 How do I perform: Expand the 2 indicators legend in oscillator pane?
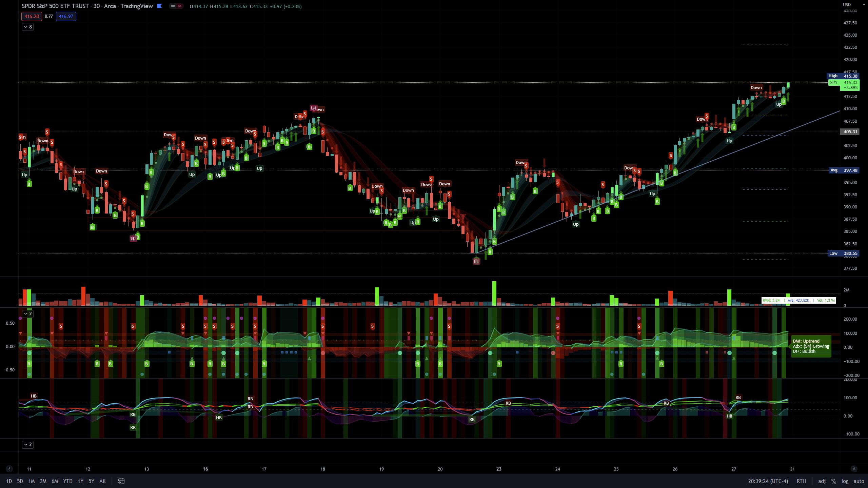coord(28,313)
